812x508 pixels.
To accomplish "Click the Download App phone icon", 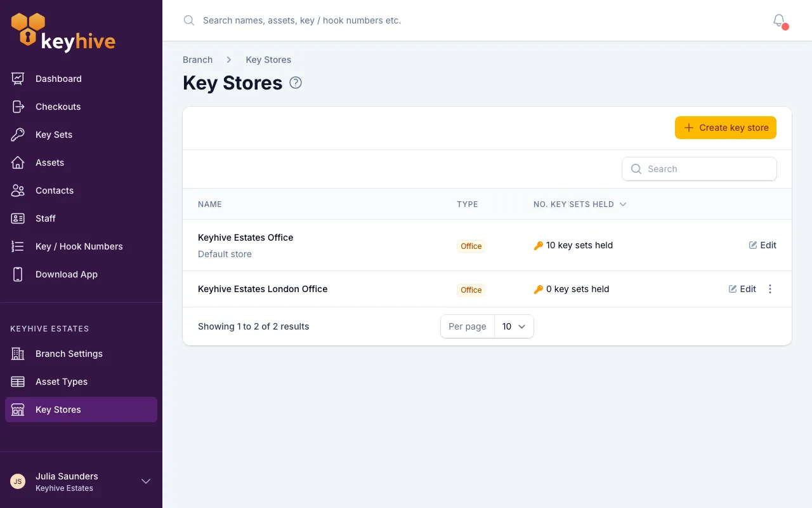I will [18, 274].
